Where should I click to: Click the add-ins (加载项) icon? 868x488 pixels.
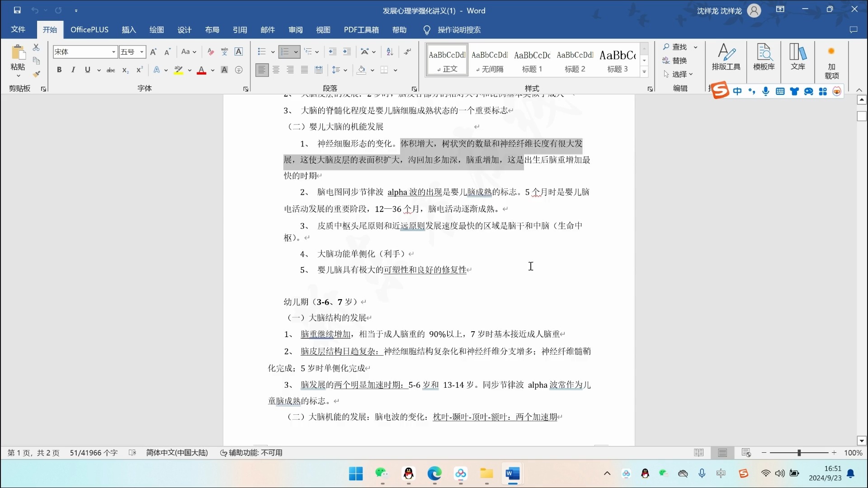click(x=831, y=62)
